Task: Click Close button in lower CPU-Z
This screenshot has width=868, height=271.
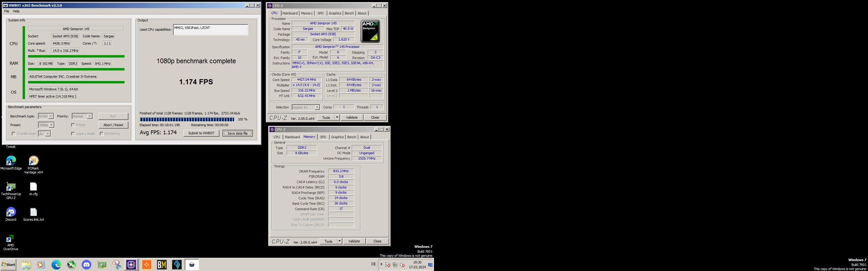Action: pos(377,241)
